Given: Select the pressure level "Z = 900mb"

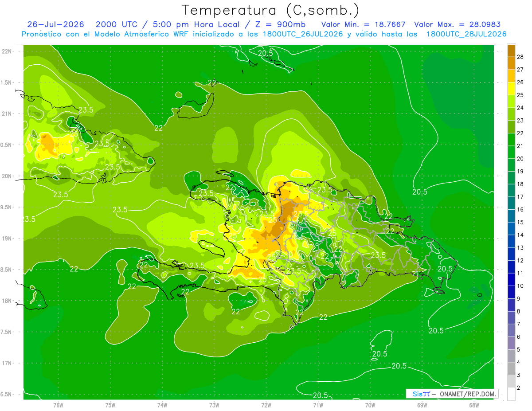Looking at the screenshot, I should tap(281, 25).
